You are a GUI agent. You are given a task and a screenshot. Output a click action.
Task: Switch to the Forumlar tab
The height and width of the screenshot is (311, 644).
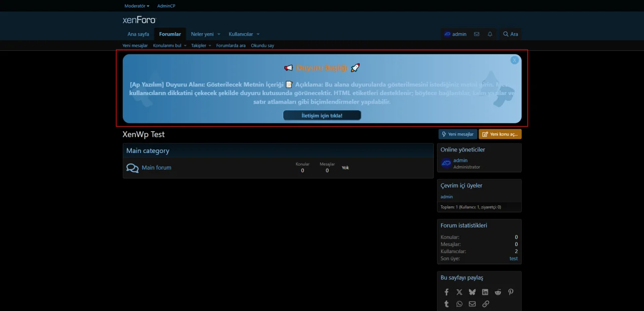coord(170,34)
